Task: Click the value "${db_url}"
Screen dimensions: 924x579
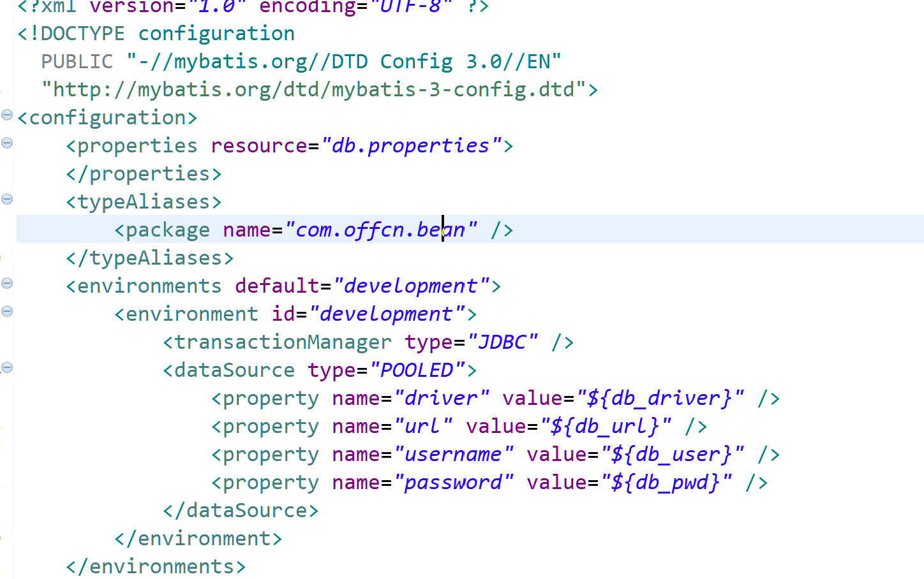Action: [606, 427]
